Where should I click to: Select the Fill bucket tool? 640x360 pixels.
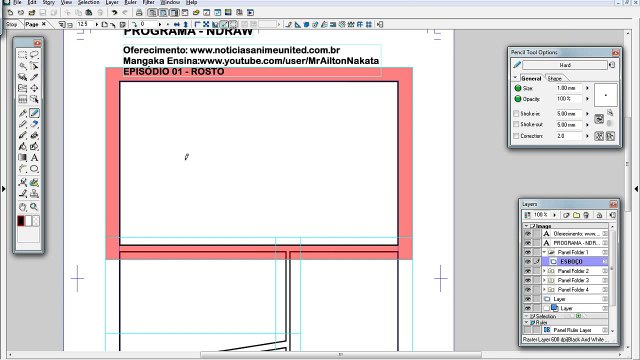click(22, 146)
